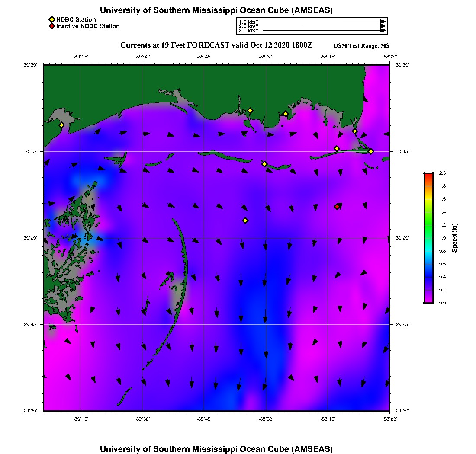
Task: Select the northernmost yellow NDBC station marker
Action: coord(250,110)
